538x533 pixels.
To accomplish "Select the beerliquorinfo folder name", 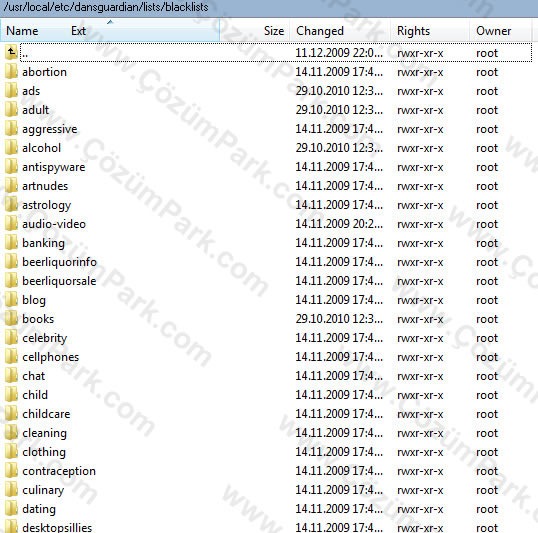I will coord(59,262).
